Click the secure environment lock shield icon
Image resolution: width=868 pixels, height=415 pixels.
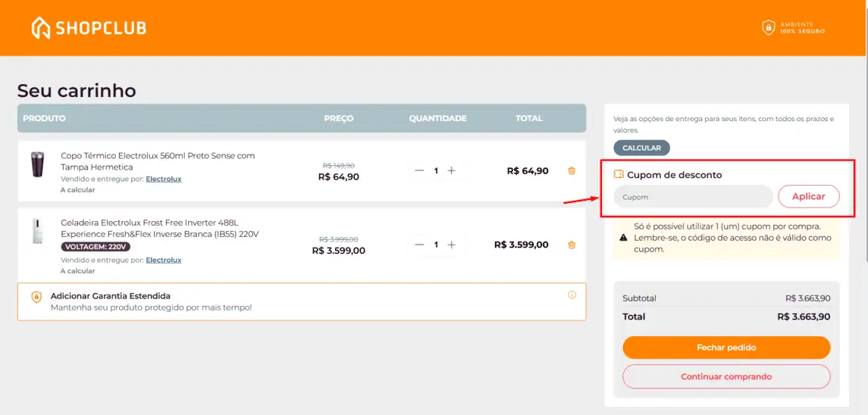(769, 28)
